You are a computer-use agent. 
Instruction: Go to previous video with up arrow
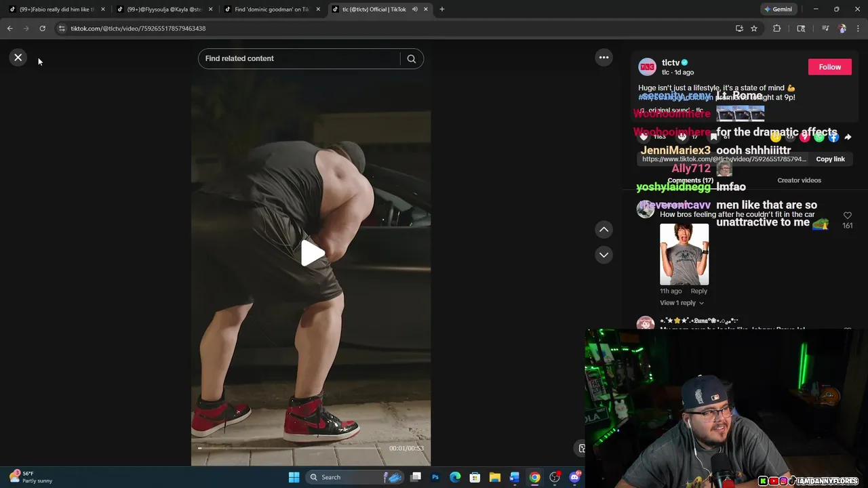point(604,230)
